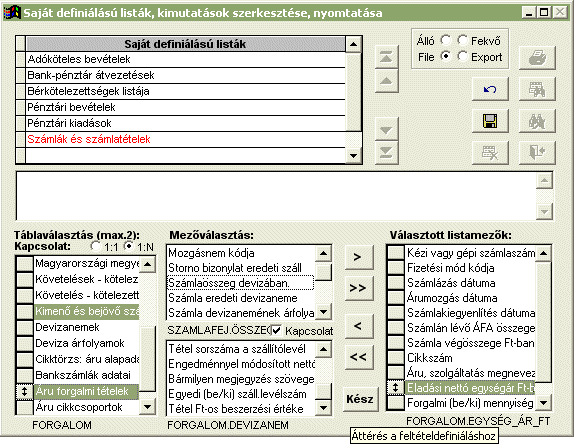Image resolution: width=574 pixels, height=445 pixels.
Task: Choose the File output radio button
Action: (x=445, y=56)
